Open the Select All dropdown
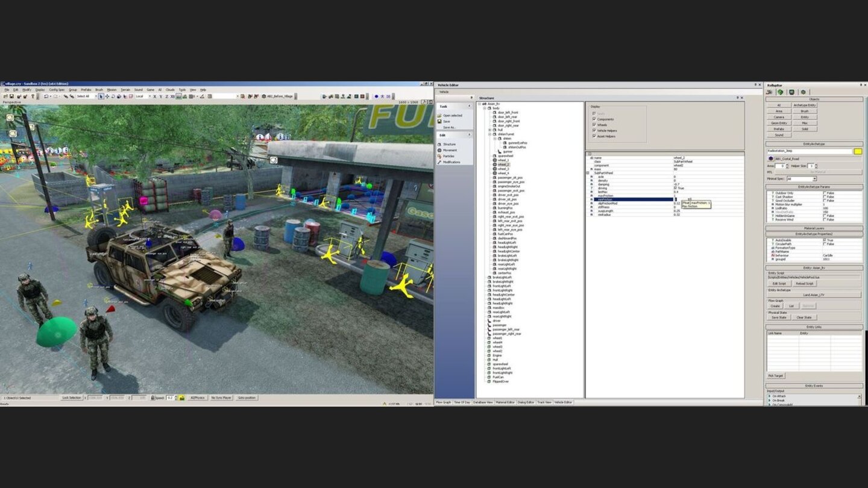 [96, 96]
